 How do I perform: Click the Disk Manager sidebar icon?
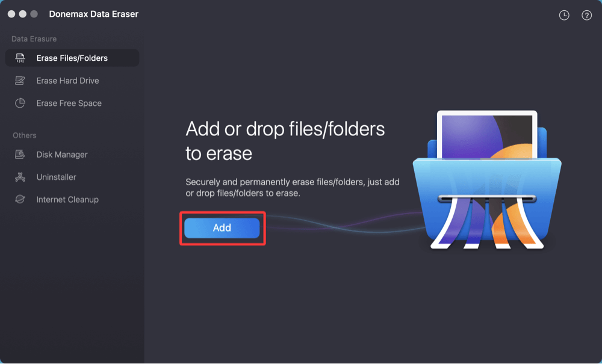[x=20, y=155]
